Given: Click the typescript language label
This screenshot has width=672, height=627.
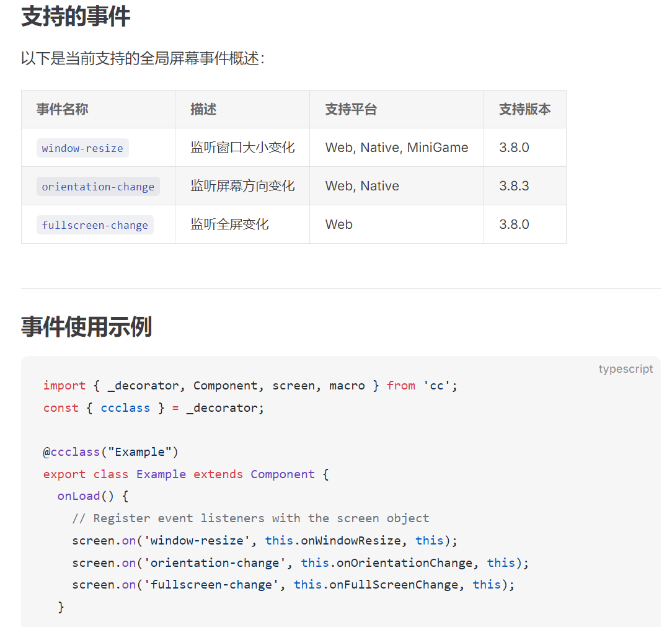Looking at the screenshot, I should click(626, 369).
